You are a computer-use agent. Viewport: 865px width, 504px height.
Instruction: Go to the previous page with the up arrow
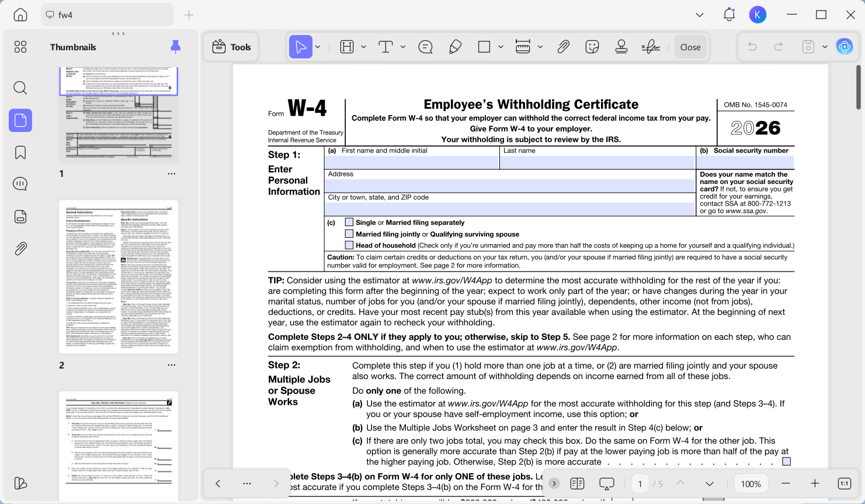(x=680, y=484)
